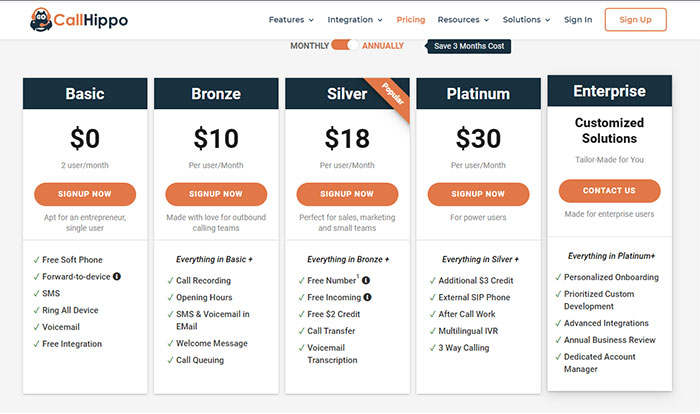Expand the Integration dropdown menu
700x414 pixels.
(355, 20)
